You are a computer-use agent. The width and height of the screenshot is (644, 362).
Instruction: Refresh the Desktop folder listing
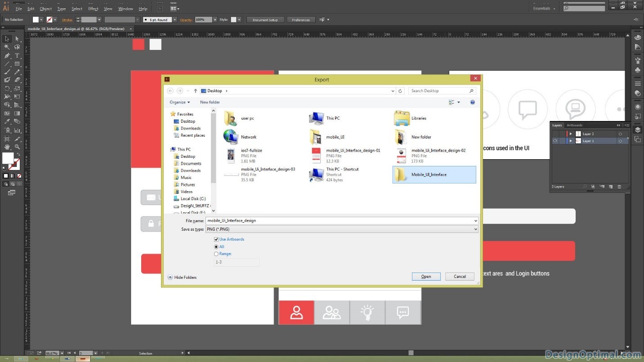400,91
